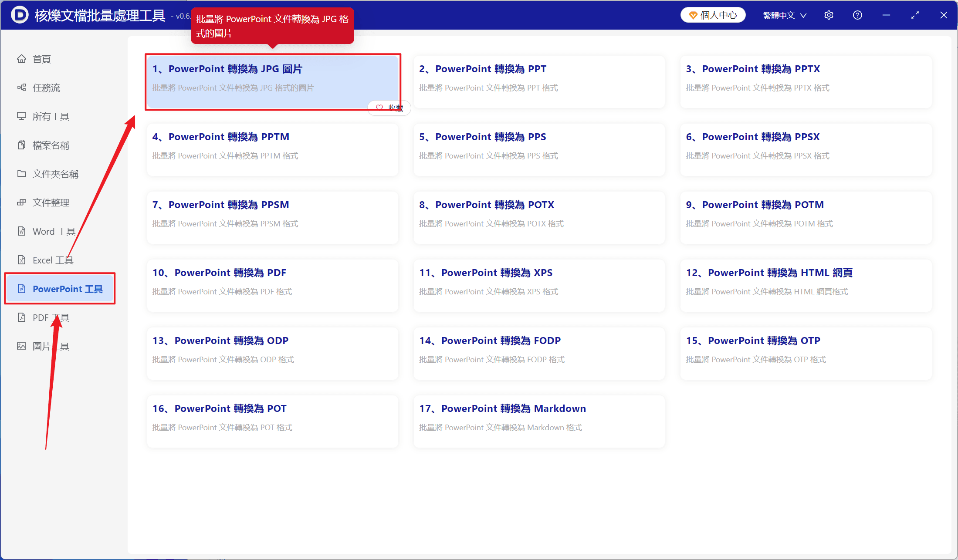Screen dimensions: 958x560
Task: Select PowerPoint 轉換為 HTML 網頁 card
Action: (x=806, y=285)
